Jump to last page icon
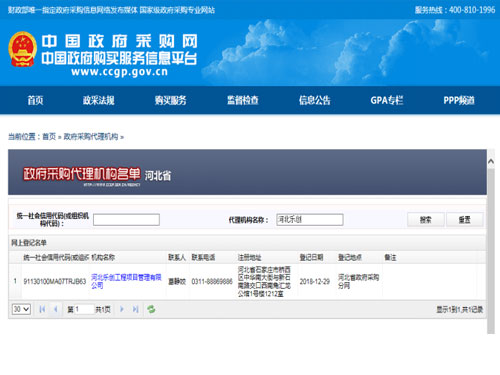The height and width of the screenshot is (375, 500). coord(135,309)
